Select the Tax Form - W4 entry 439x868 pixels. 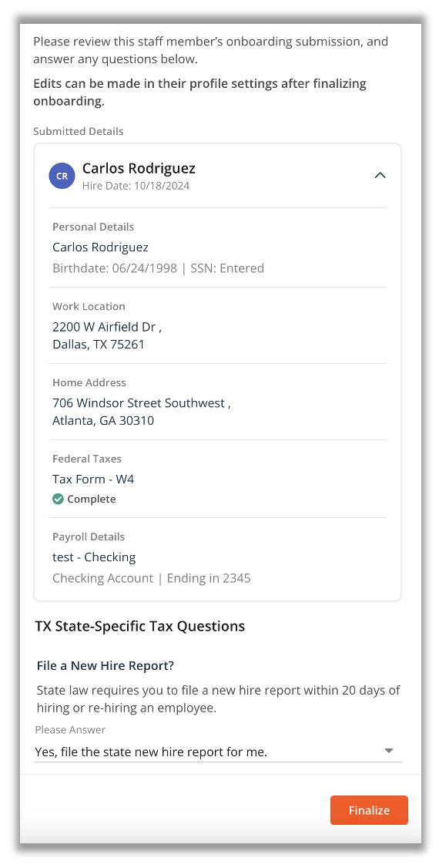coord(93,479)
